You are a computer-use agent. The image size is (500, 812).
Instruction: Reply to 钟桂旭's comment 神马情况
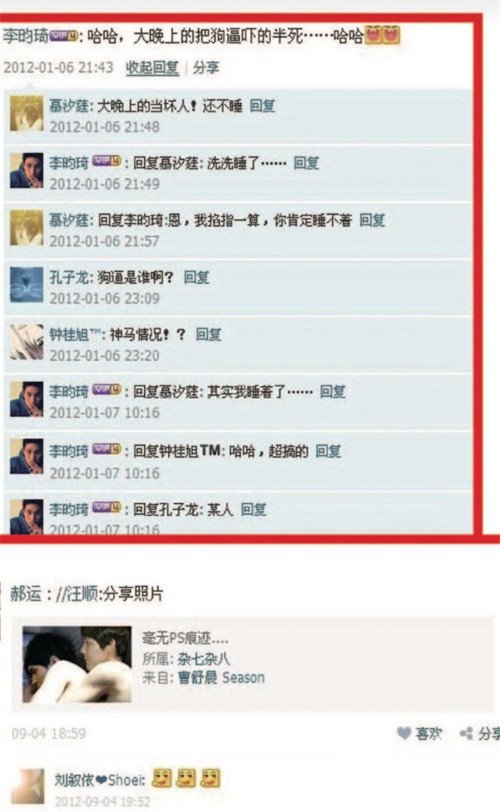[209, 335]
